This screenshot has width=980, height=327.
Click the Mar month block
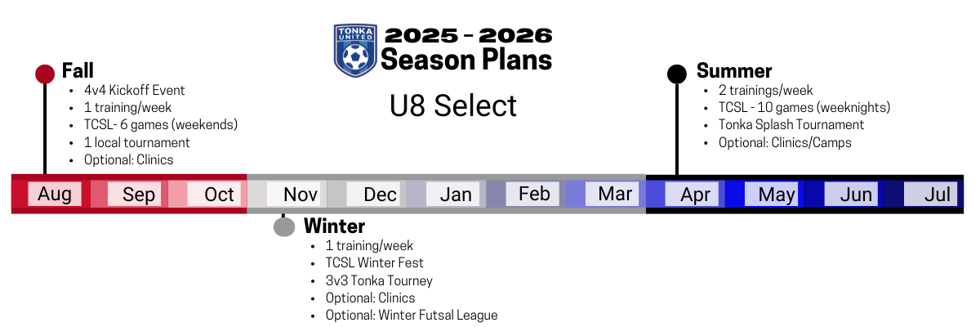click(612, 194)
